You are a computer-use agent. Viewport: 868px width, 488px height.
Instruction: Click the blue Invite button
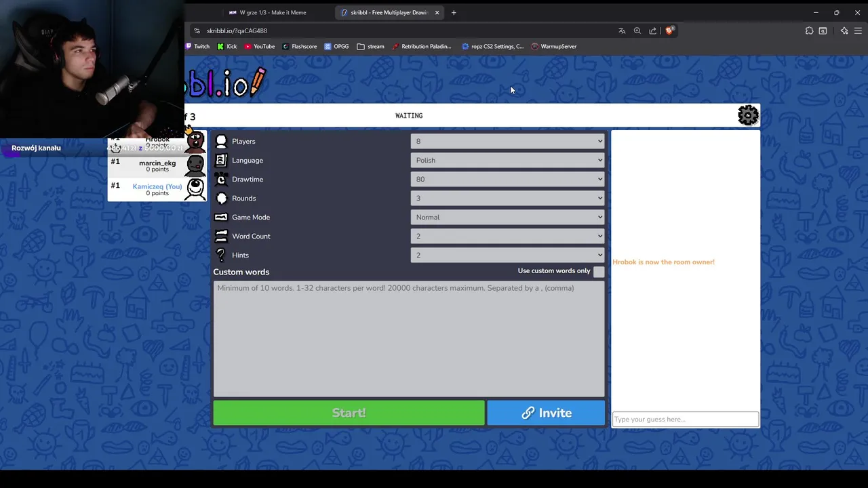click(546, 413)
